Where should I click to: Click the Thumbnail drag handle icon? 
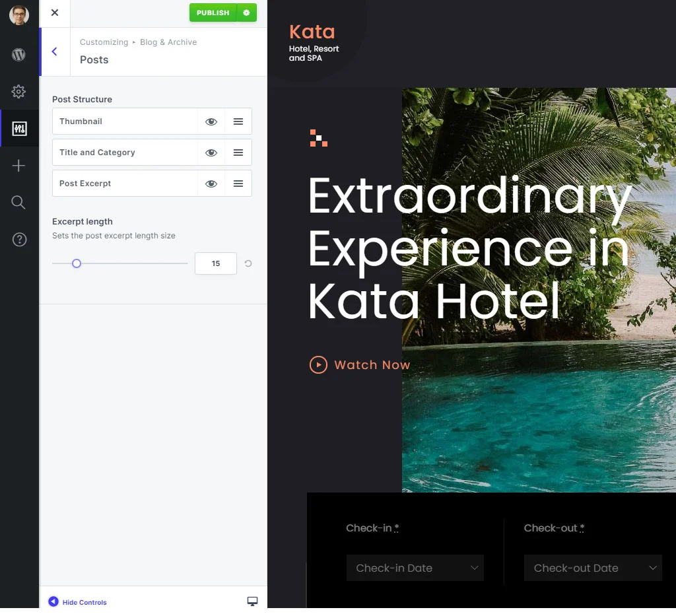coord(238,121)
